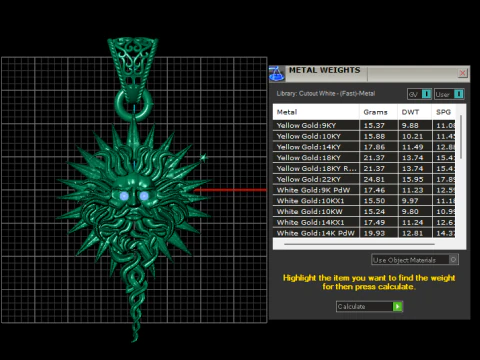Select the White Gold:10KX1 row
480x360 pixels.
click(x=364, y=201)
